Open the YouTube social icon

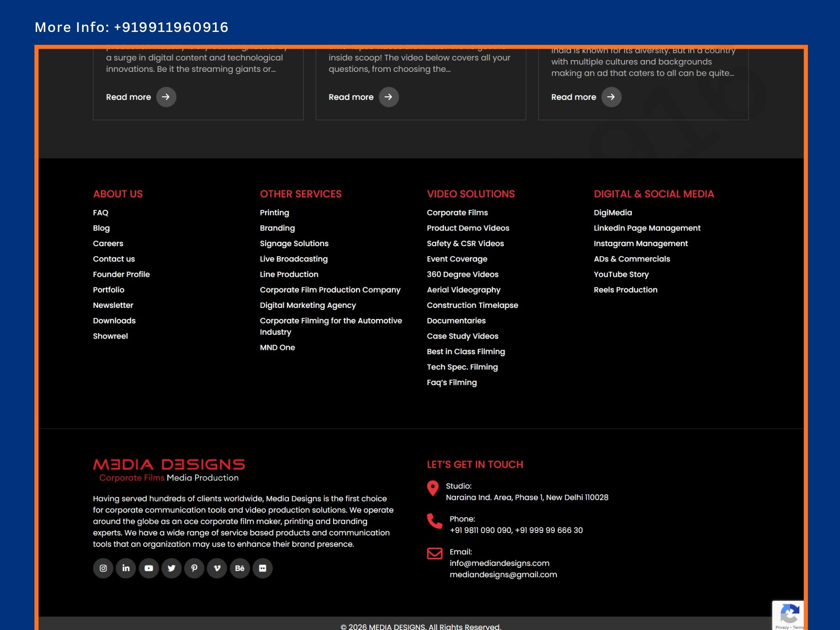pos(149,568)
